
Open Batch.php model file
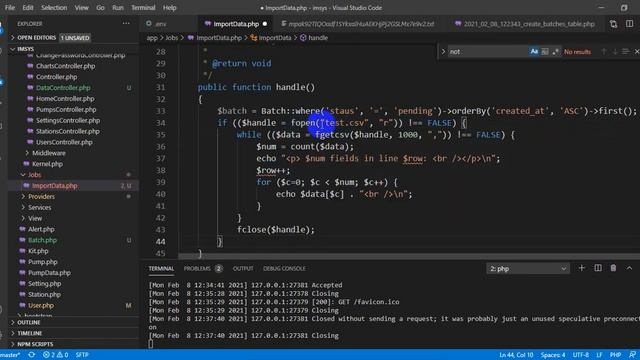coord(42,240)
